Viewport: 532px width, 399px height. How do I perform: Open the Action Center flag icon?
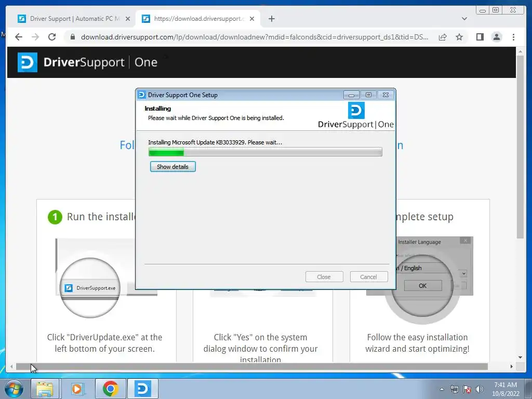coord(467,389)
